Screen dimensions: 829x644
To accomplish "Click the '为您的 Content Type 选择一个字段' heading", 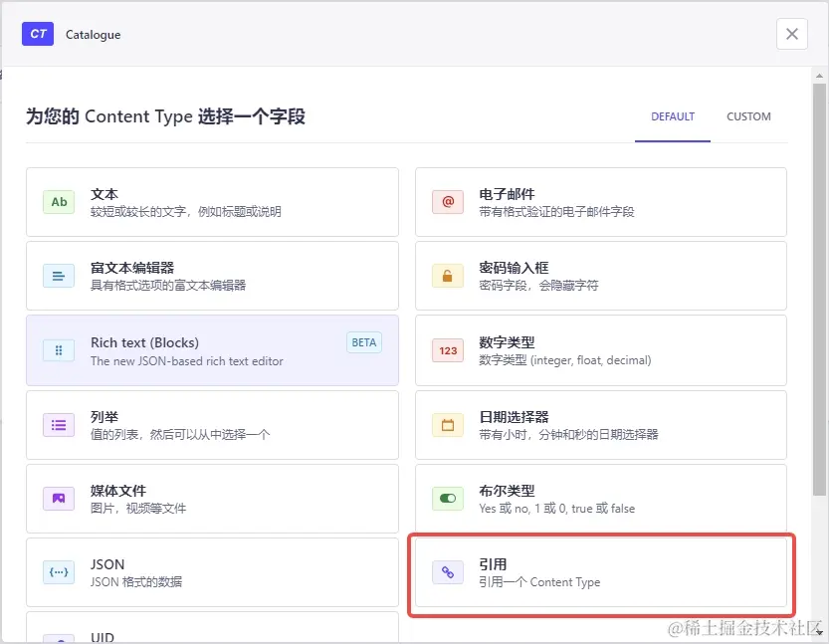I will tap(165, 116).
